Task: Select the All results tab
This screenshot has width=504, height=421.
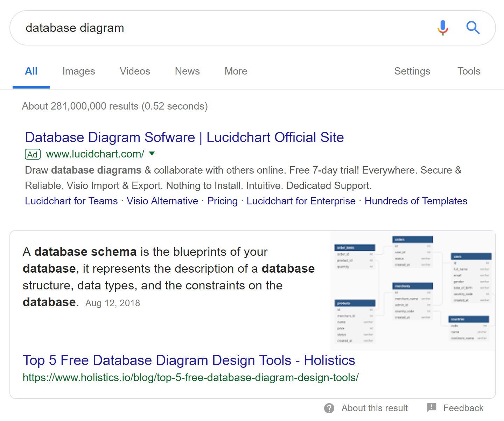Action: click(31, 71)
